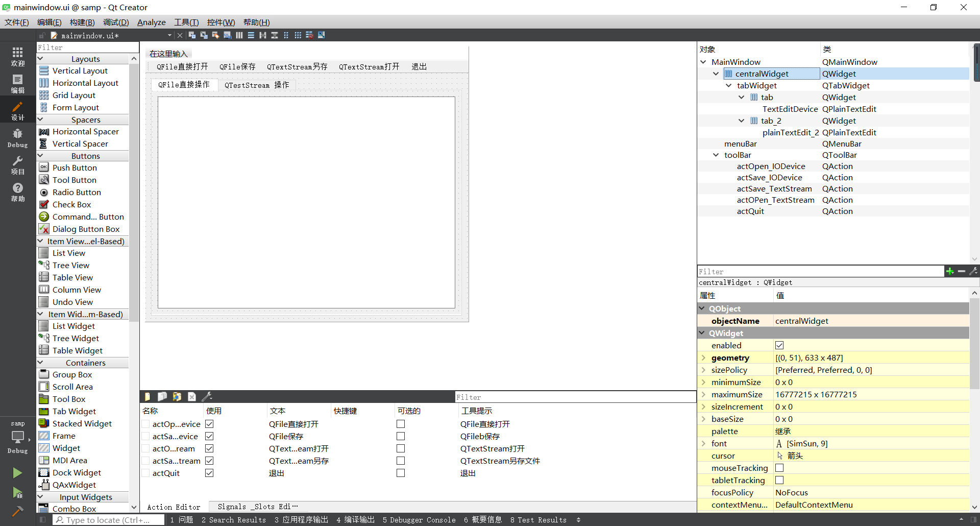Apply Lay Out Horizontally from the toolbar
Screen dimensions: 980x526
tap(239, 35)
